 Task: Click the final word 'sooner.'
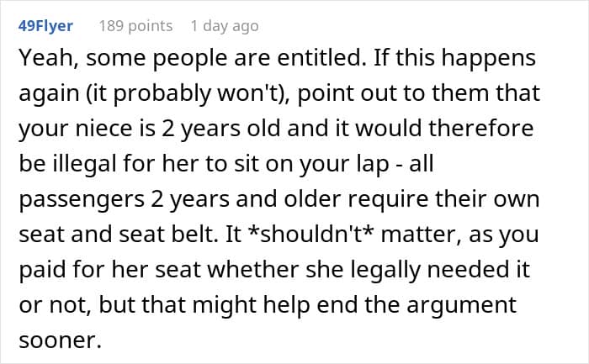(60, 340)
